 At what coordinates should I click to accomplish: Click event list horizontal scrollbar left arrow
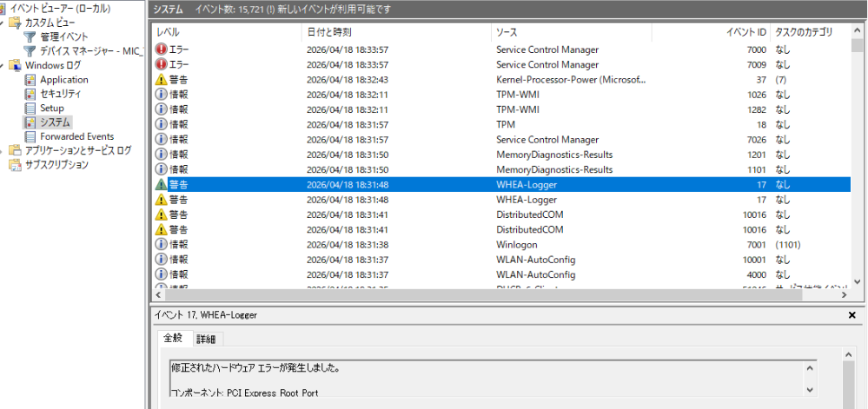coord(159,295)
